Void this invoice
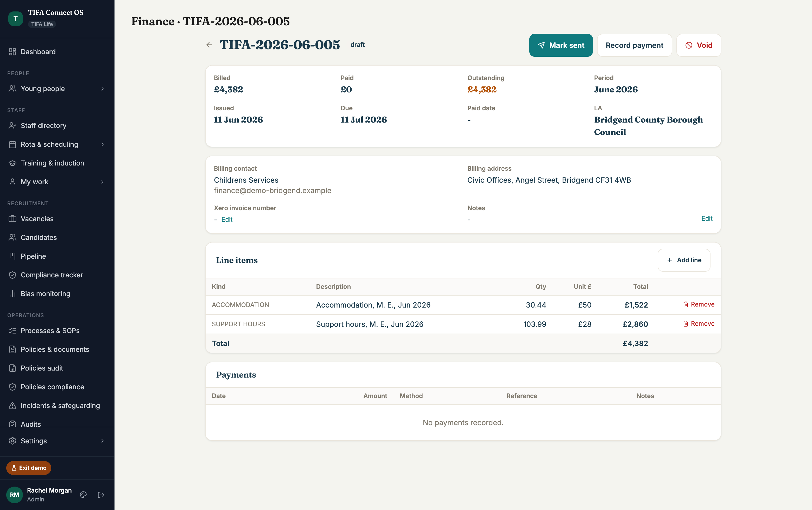Viewport: 812px width, 510px height. tap(699, 45)
